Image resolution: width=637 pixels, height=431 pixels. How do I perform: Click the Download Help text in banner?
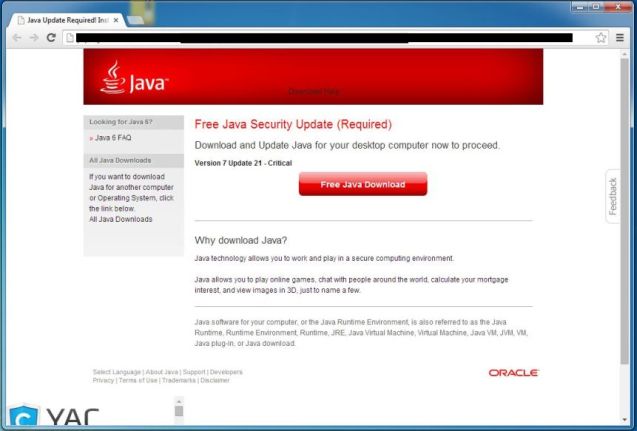314,92
